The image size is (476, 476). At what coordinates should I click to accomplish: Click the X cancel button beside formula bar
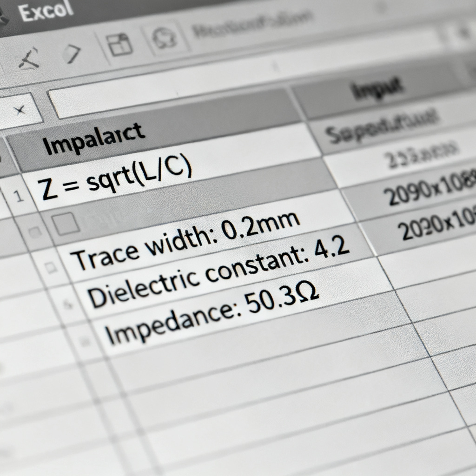[x=20, y=110]
